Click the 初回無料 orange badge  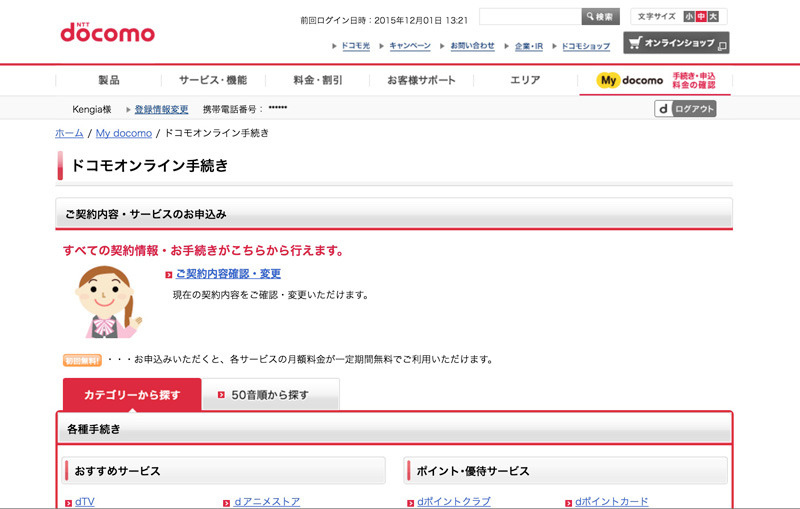pyautogui.click(x=82, y=361)
